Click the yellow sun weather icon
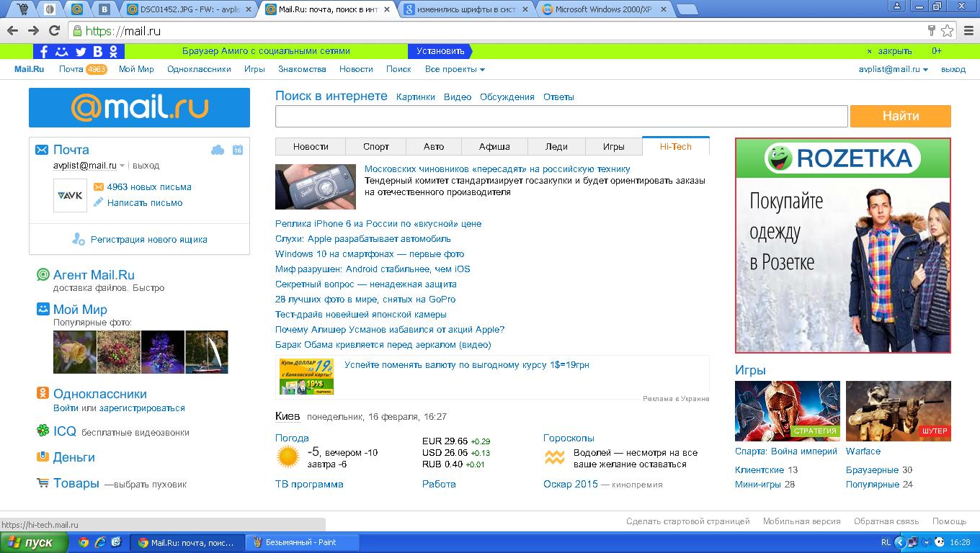Screen dimensions: 980x553 coord(288,457)
